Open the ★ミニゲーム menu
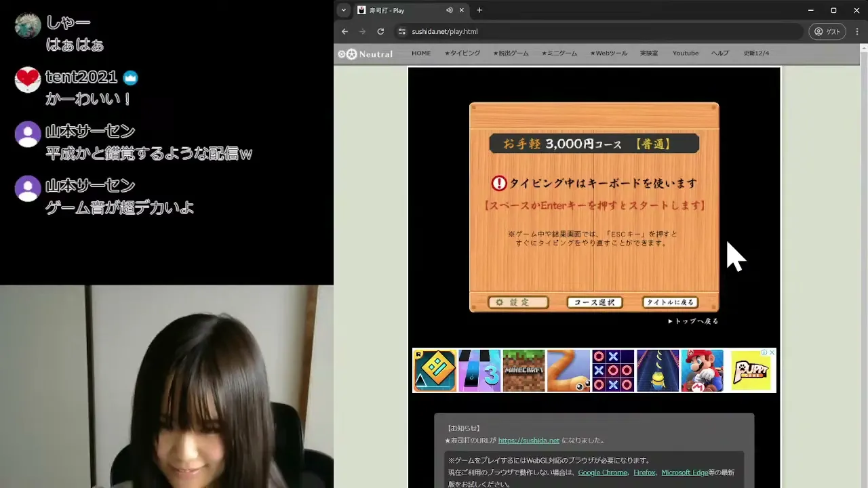 (559, 53)
